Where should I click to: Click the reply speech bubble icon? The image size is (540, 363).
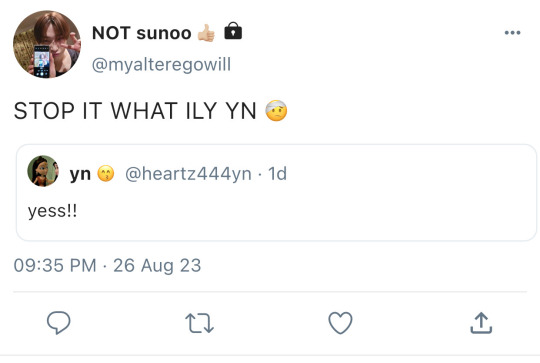(59, 323)
